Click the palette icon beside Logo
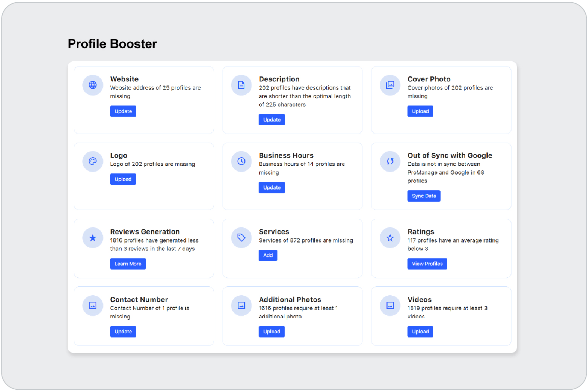This screenshot has width=588, height=392. coord(93,161)
